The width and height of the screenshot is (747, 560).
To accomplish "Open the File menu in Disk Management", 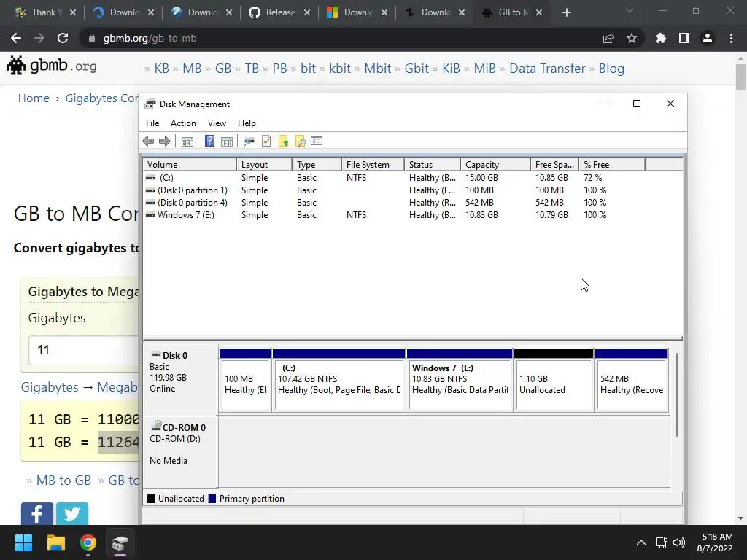I will click(152, 122).
